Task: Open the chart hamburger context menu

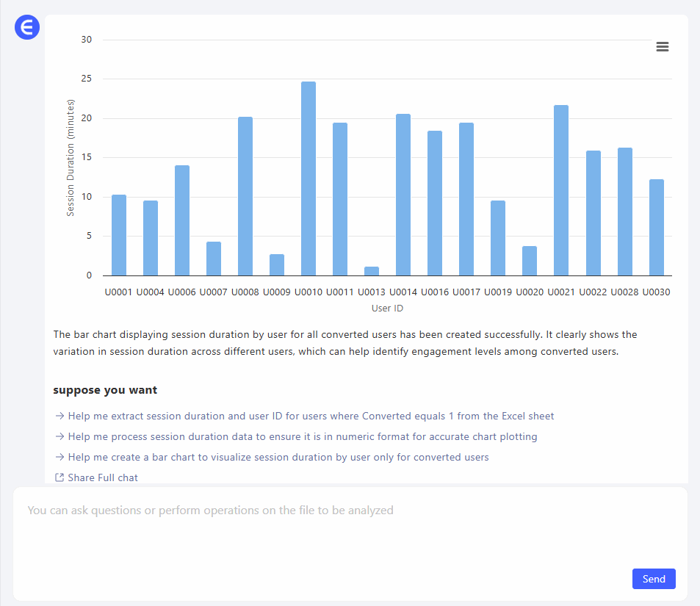Action: 662,47
